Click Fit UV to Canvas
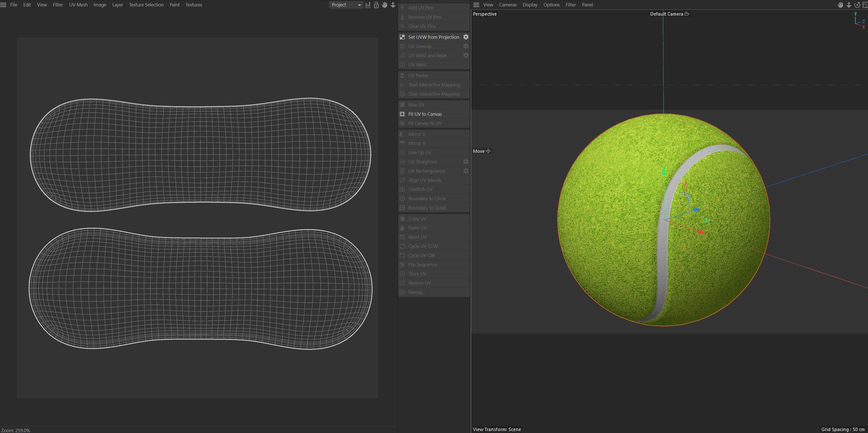The width and height of the screenshot is (868, 433). pyautogui.click(x=425, y=114)
